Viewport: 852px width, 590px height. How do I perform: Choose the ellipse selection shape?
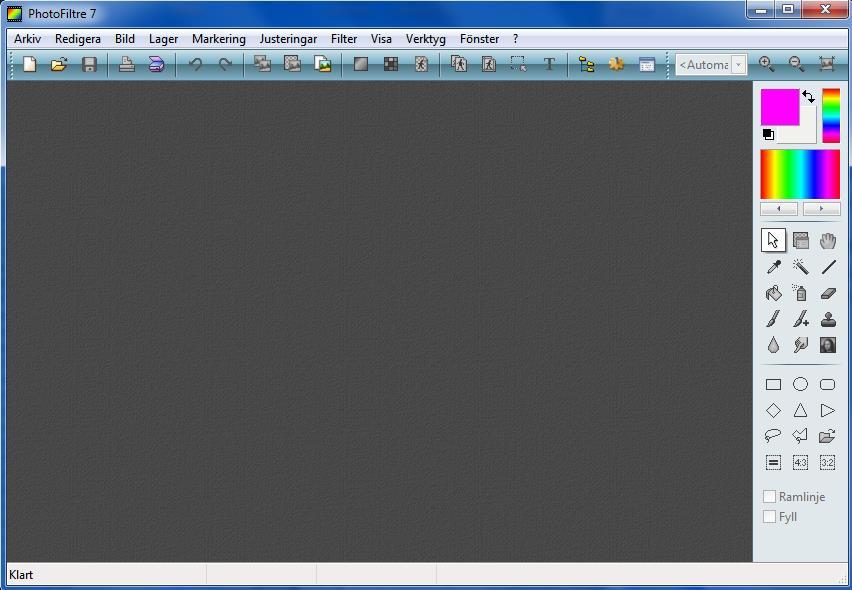coord(800,385)
